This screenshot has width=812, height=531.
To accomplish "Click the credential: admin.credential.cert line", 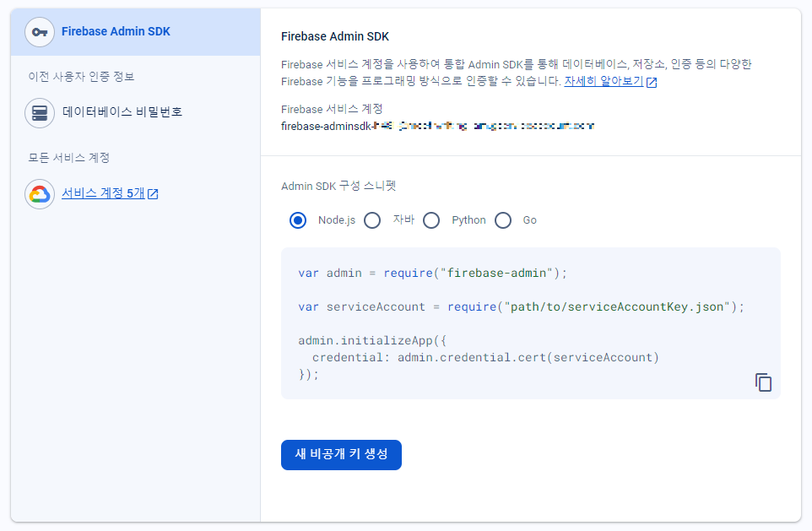I will point(485,357).
